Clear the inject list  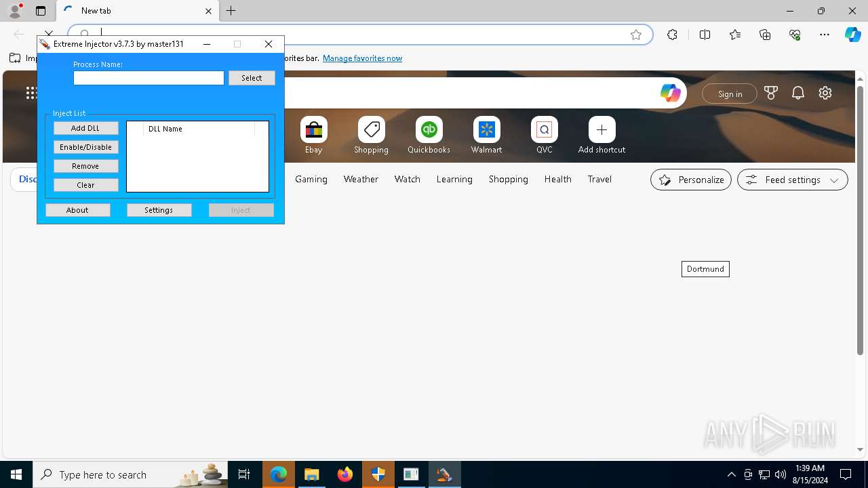[85, 185]
